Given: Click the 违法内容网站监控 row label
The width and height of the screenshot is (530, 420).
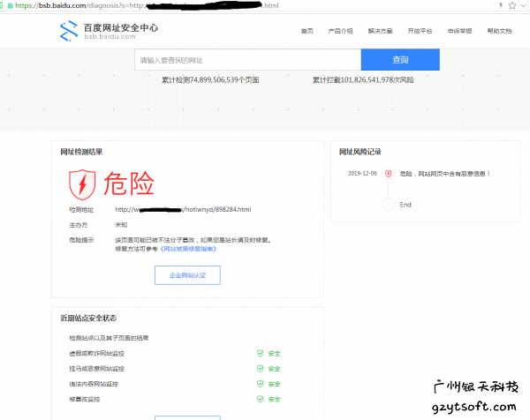Looking at the screenshot, I should coord(94,384).
